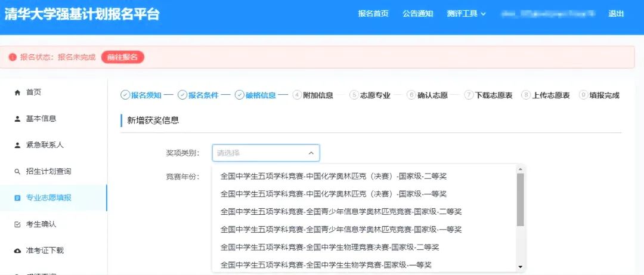644x275 pixels.
Task: Click the checkmark circle of step 报名须知
Action: [x=125, y=95]
